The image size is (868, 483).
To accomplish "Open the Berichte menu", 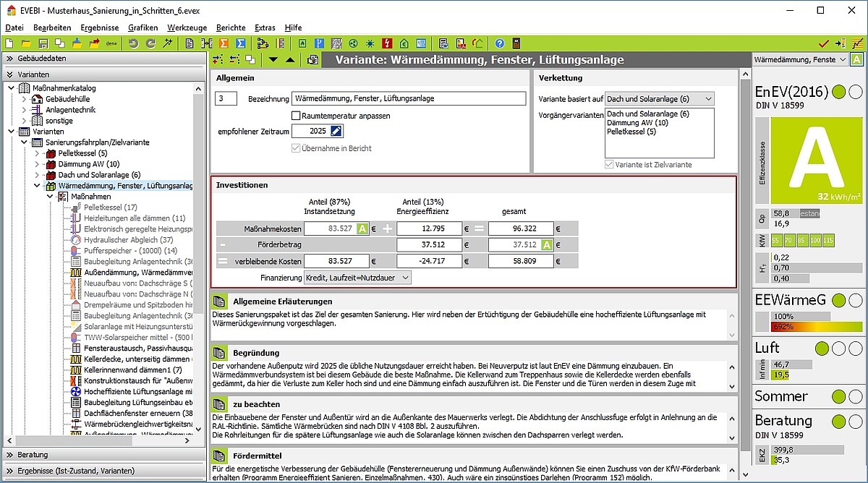I will [231, 27].
